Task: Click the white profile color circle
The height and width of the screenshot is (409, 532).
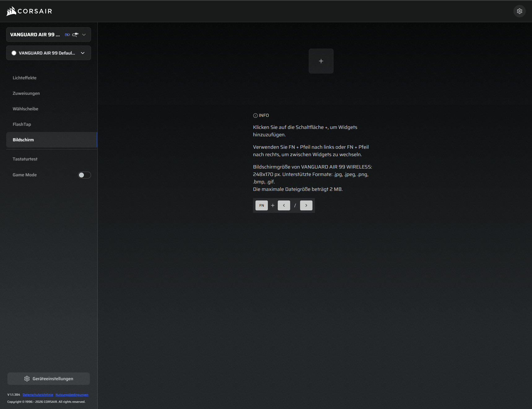Action: [14, 53]
